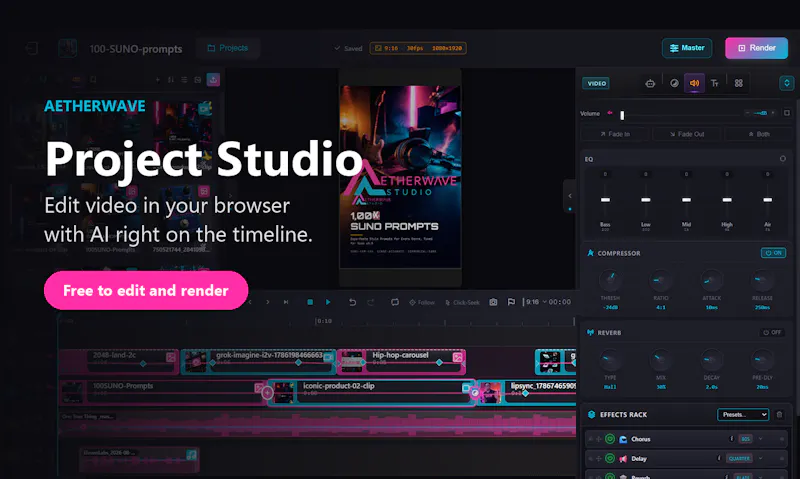Screen dimensions: 800x479
Task: Adjust the Bass EQ fader
Action: tap(605, 200)
